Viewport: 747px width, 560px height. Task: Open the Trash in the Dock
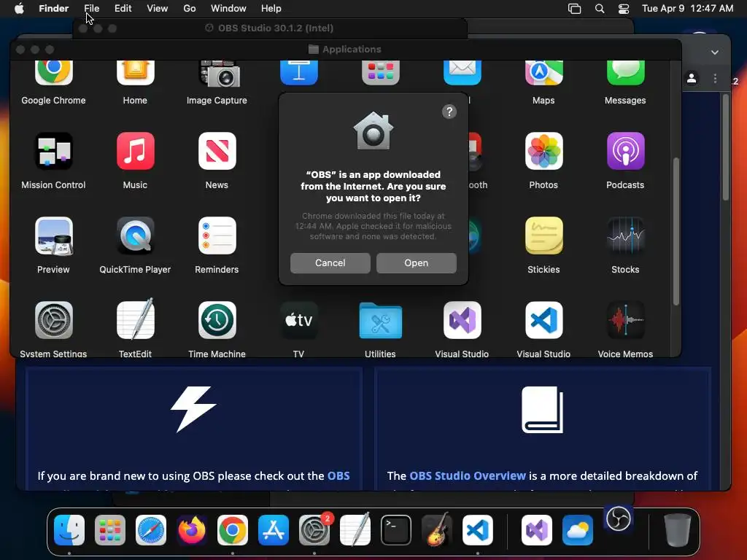coord(678,530)
